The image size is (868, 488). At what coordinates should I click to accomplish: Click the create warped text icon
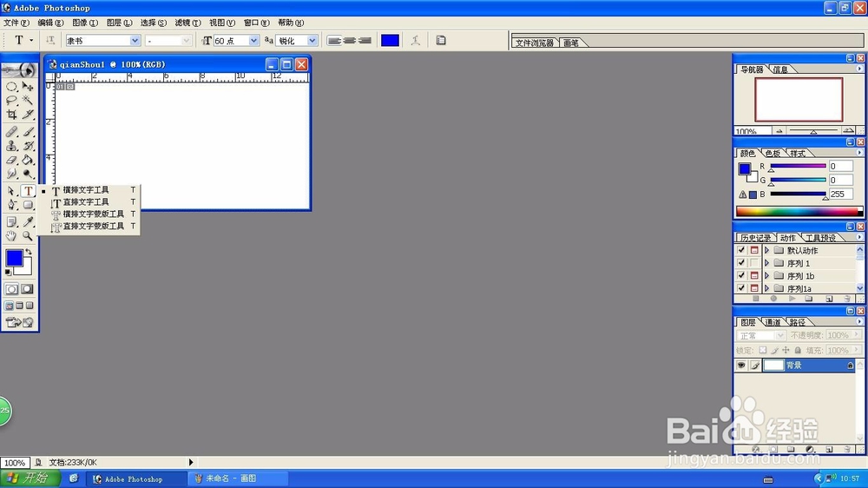pyautogui.click(x=415, y=40)
